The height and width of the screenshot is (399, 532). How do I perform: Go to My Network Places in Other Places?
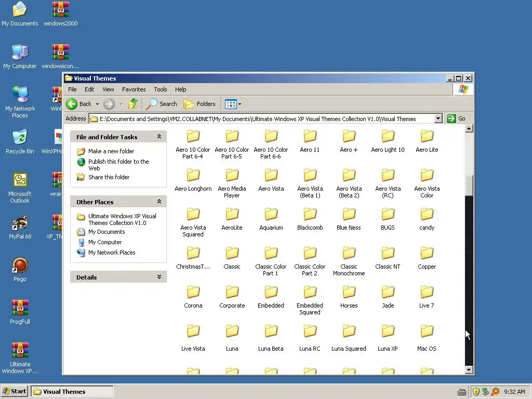click(x=112, y=252)
